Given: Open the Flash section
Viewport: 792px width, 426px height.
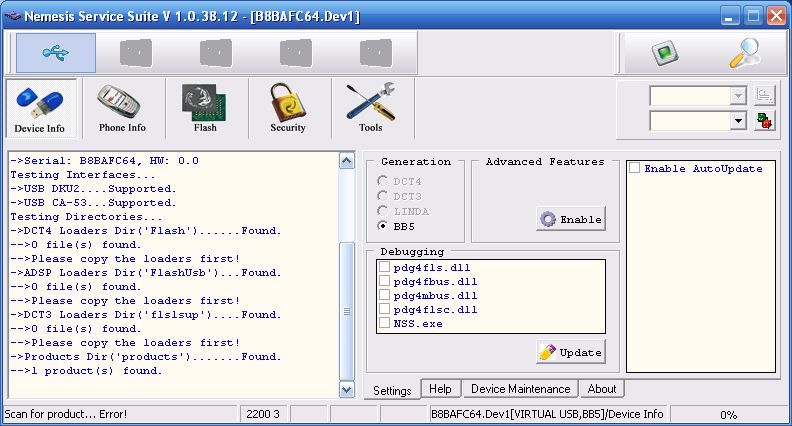Looking at the screenshot, I should pos(205,108).
